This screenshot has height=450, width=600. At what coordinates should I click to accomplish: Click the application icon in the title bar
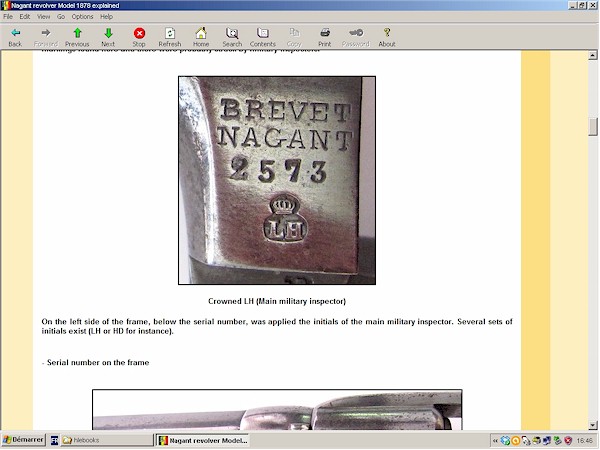pos(5,5)
